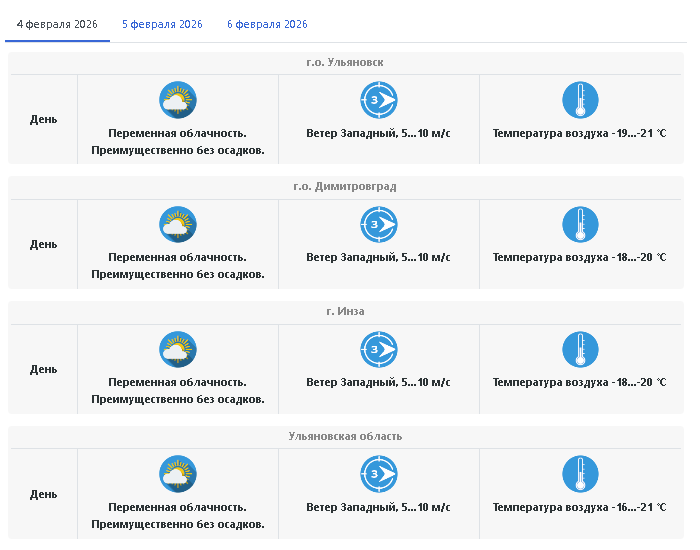Open the 4 февраля 2026 tab
This screenshot has height=550, width=700.
56,24
